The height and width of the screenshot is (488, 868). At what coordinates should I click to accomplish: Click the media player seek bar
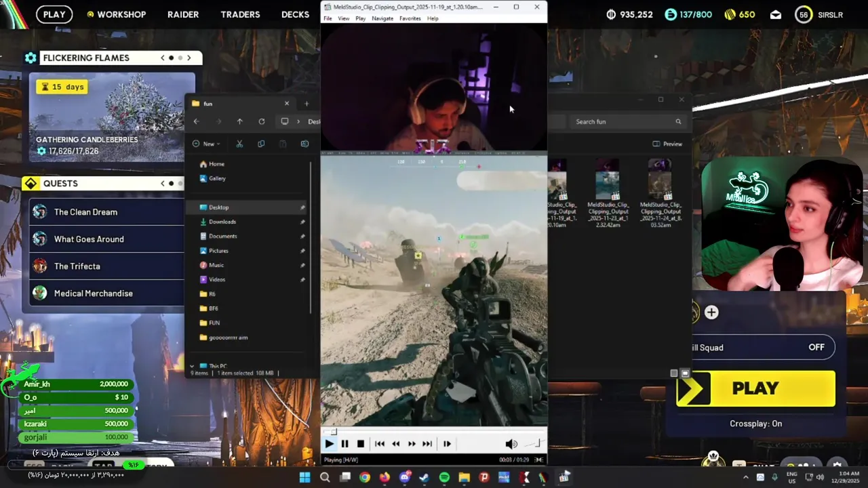pyautogui.click(x=434, y=432)
